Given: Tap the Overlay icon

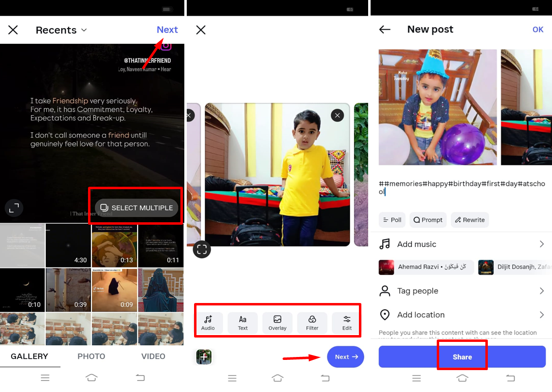Looking at the screenshot, I should [277, 322].
